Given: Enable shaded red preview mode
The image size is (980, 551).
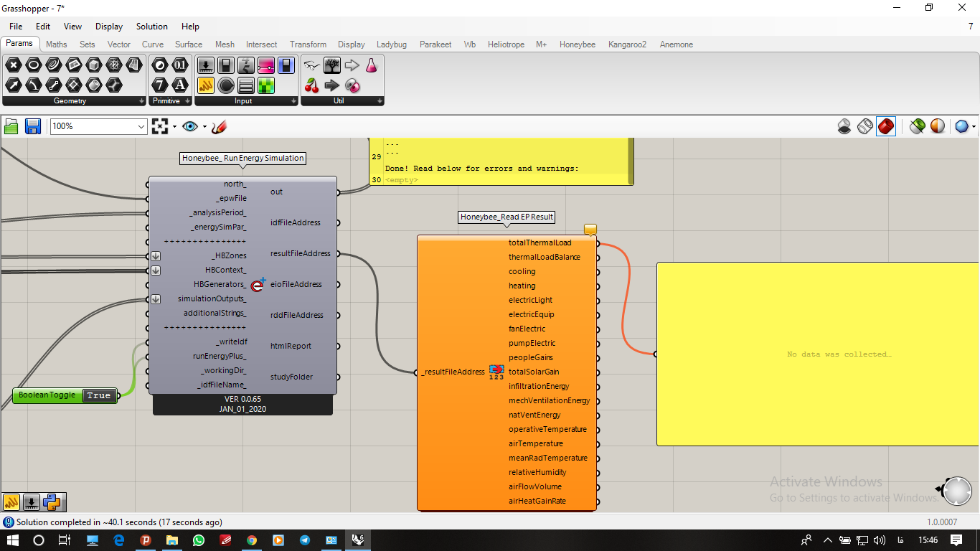Looking at the screenshot, I should coord(886,127).
